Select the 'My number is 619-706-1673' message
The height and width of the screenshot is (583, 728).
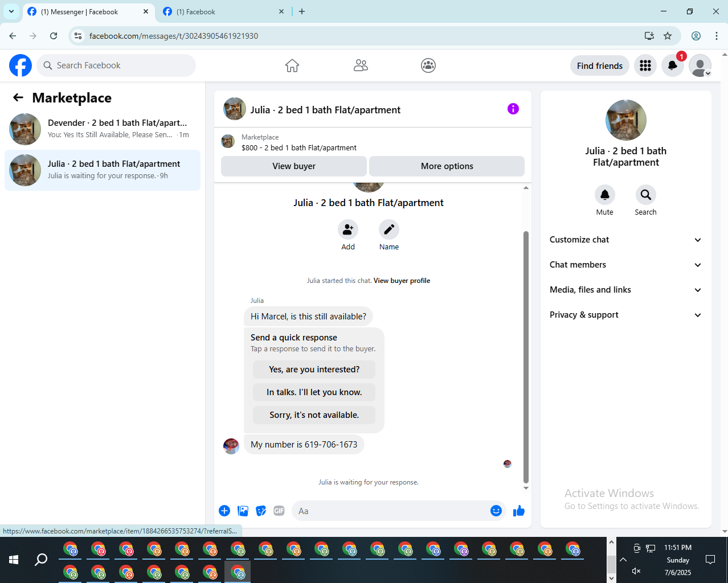[x=304, y=445]
